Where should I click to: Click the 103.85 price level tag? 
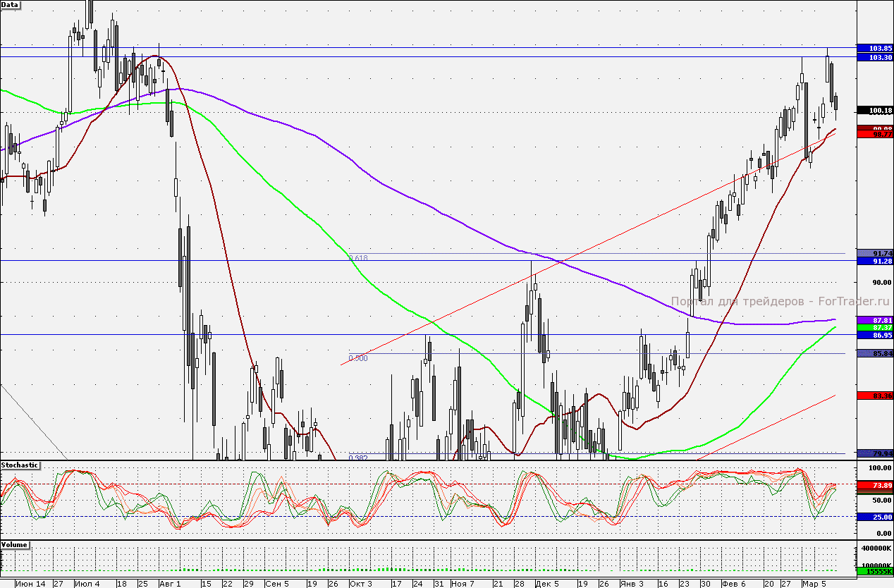(x=874, y=48)
